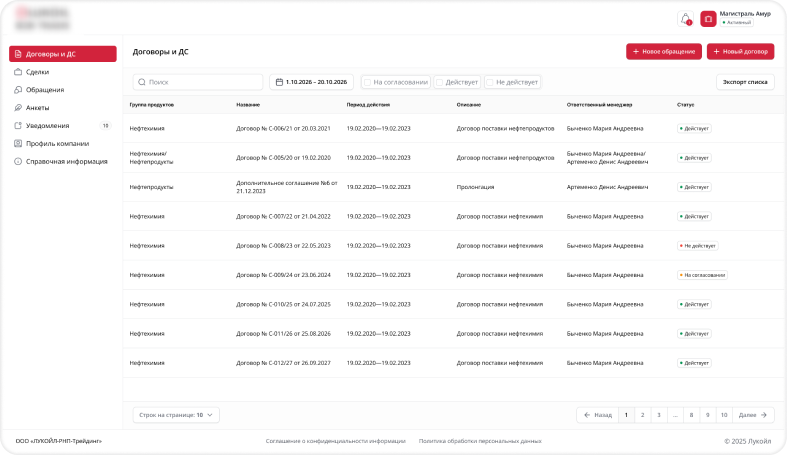
Task: Click the Профиль компании icon in sidebar
Action: click(x=18, y=143)
